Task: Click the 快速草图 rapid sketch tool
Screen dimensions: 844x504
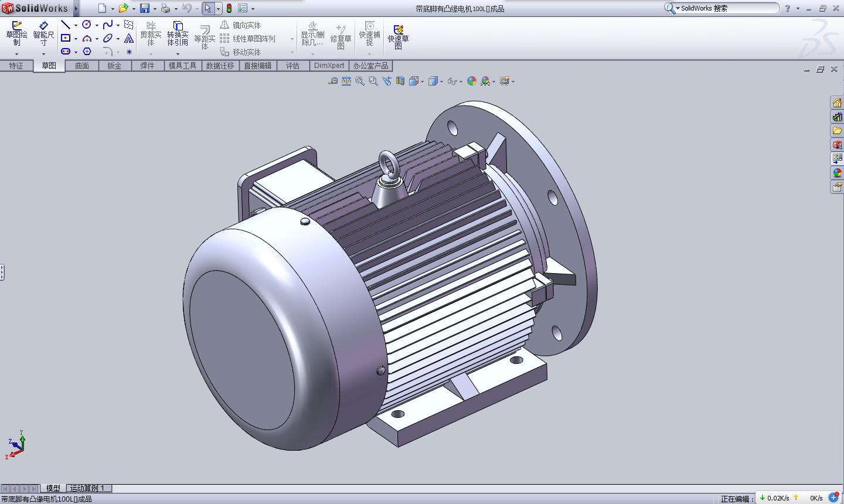Action: coord(398,38)
